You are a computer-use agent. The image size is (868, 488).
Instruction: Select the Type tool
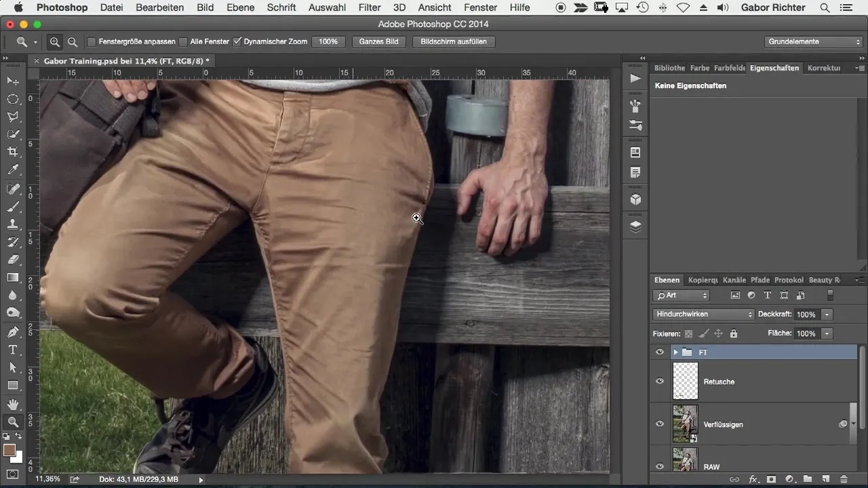point(12,350)
